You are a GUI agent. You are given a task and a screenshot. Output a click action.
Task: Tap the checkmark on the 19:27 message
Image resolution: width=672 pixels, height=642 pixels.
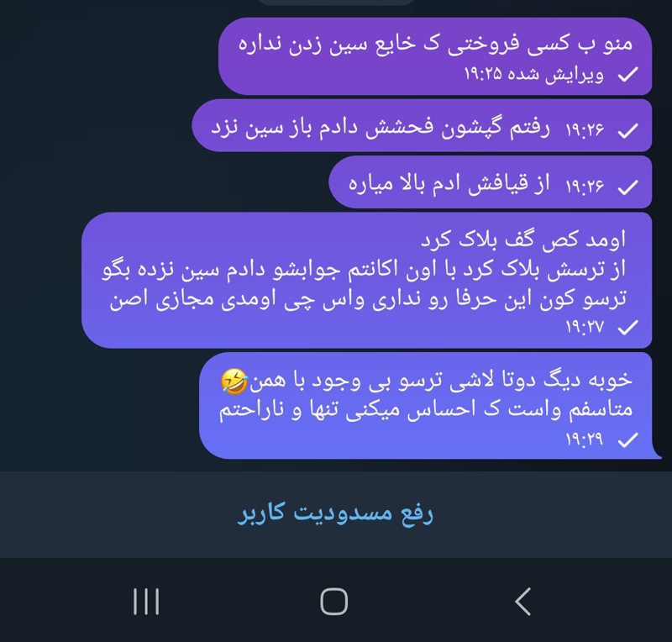coord(627,328)
